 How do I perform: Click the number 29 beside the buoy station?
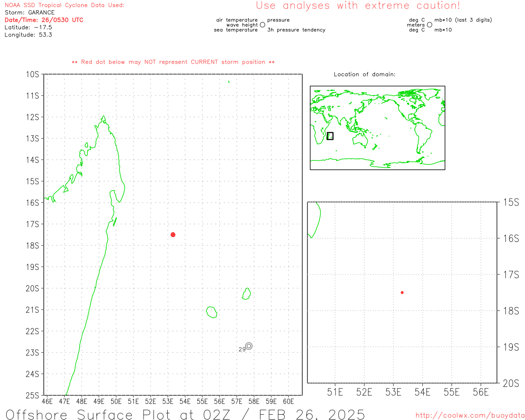(242, 349)
